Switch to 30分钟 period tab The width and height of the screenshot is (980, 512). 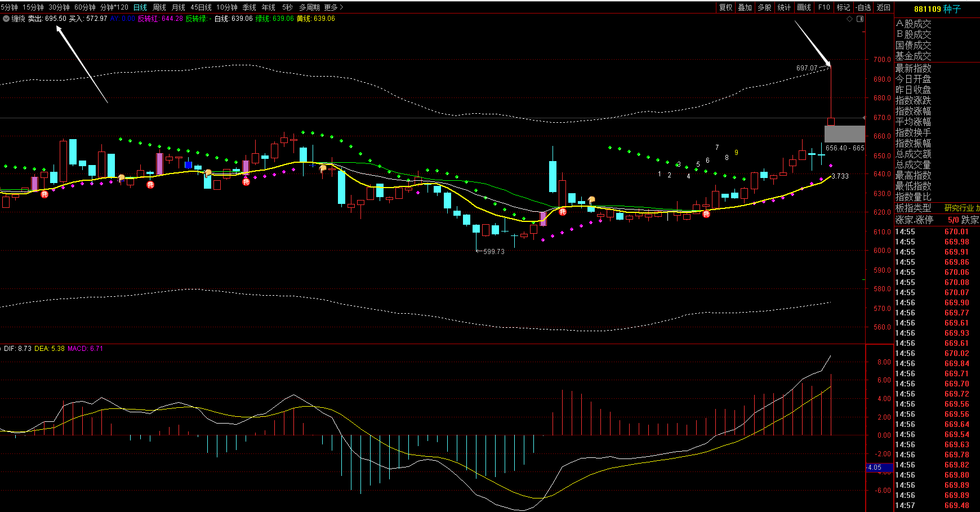pos(59,7)
